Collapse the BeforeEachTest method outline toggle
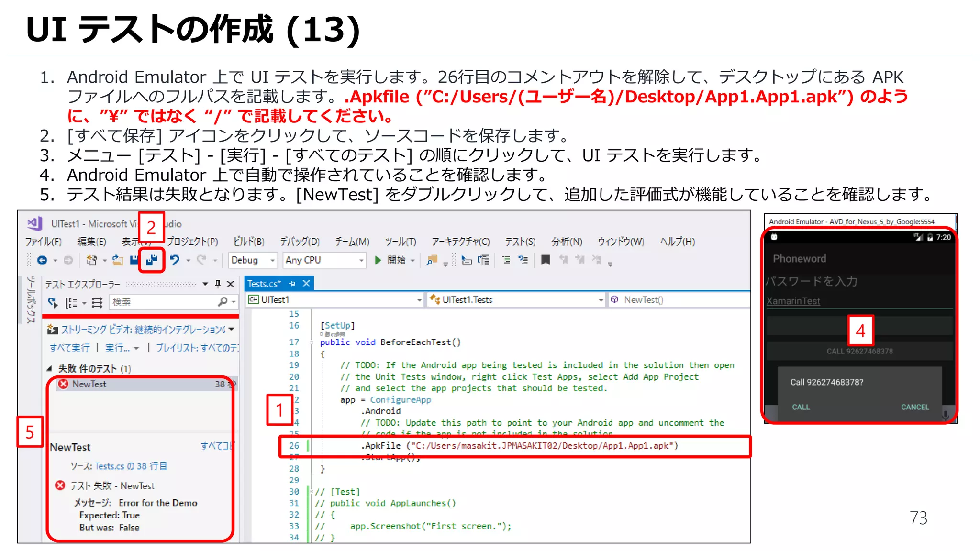The height and width of the screenshot is (551, 980). coord(311,342)
